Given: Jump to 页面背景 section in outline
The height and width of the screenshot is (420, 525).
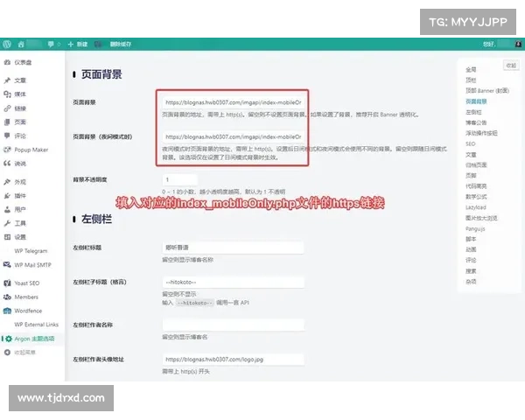Looking at the screenshot, I should pos(476,101).
